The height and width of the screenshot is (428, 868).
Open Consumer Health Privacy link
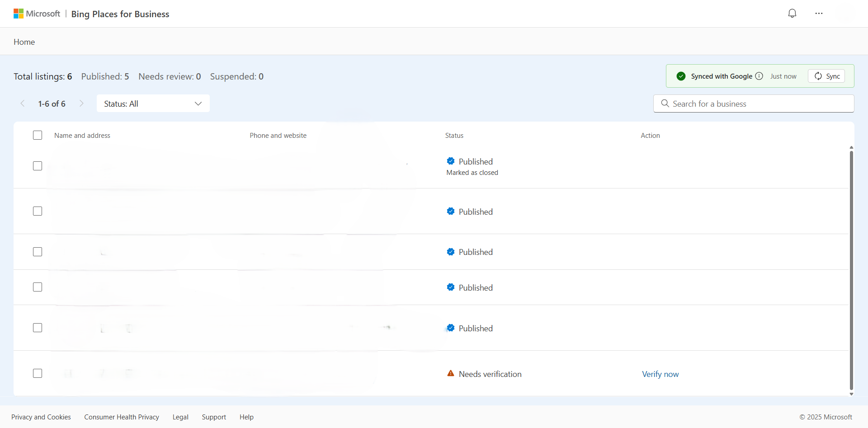122,417
